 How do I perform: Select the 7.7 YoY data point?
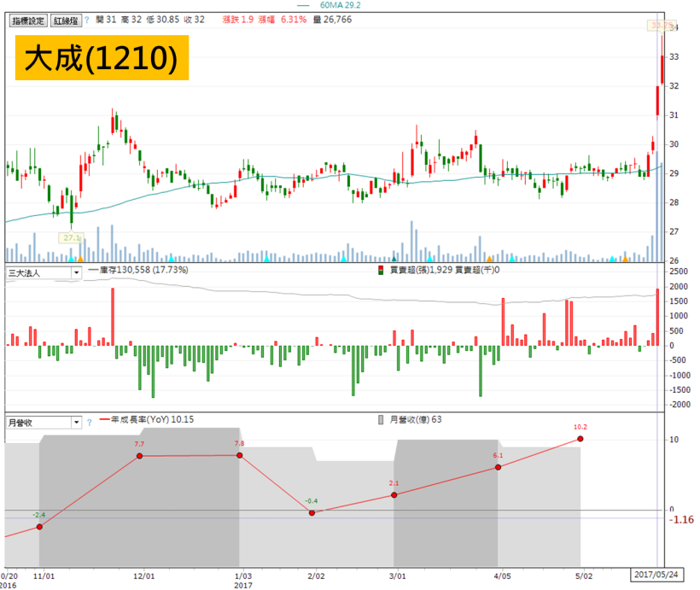click(140, 456)
